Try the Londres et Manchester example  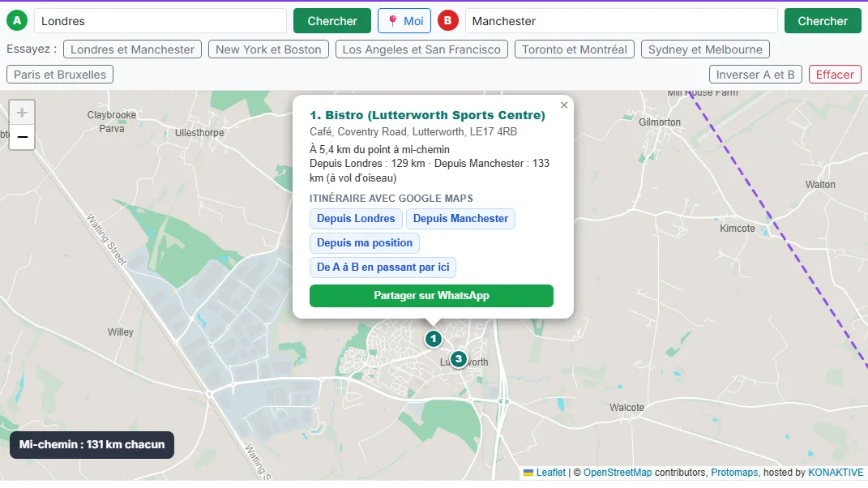132,49
